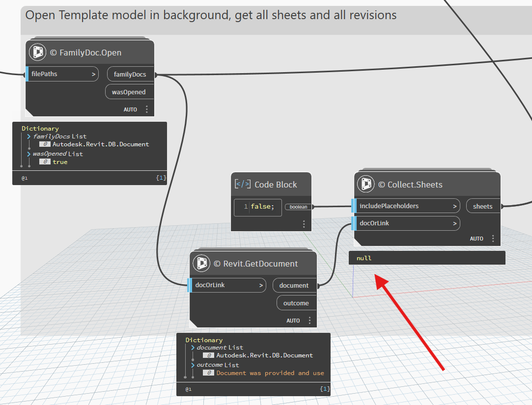Click the document output port
Image resolution: width=532 pixels, height=405 pixels.
click(x=295, y=285)
